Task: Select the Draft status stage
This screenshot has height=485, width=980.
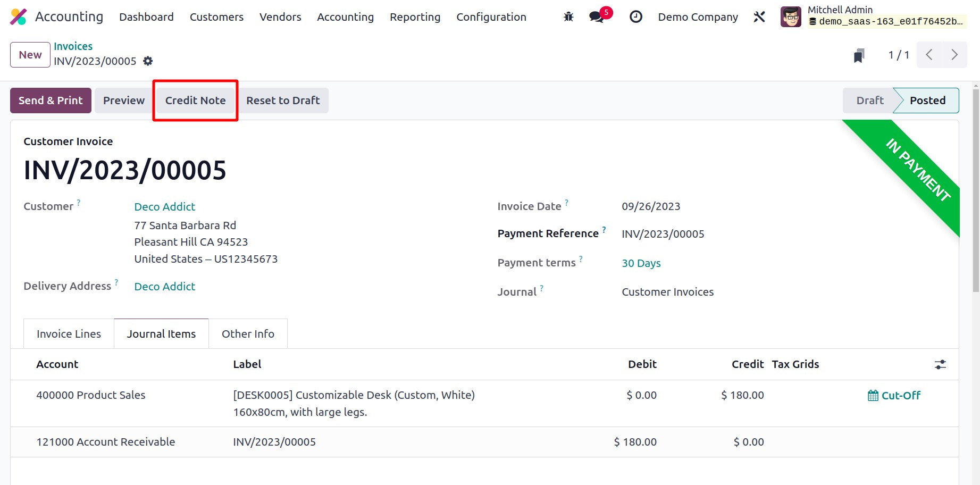Action: coord(869,101)
